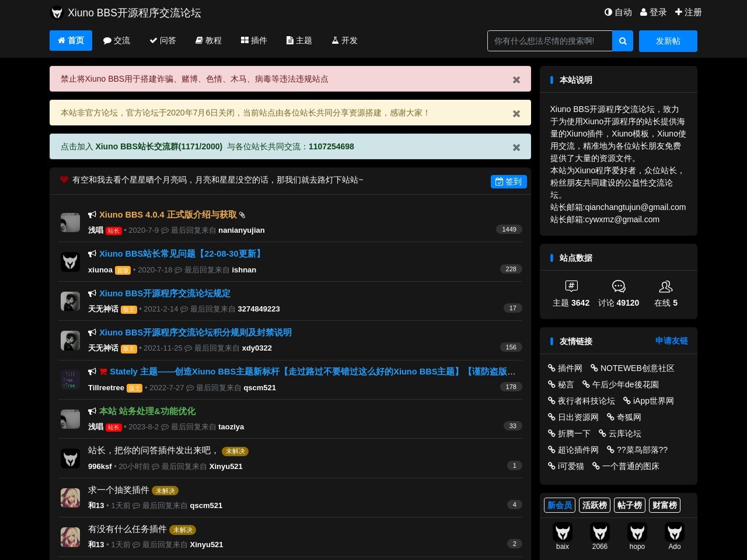Click Tillreetree's avatar
This screenshot has width=747, height=560.
(71, 379)
